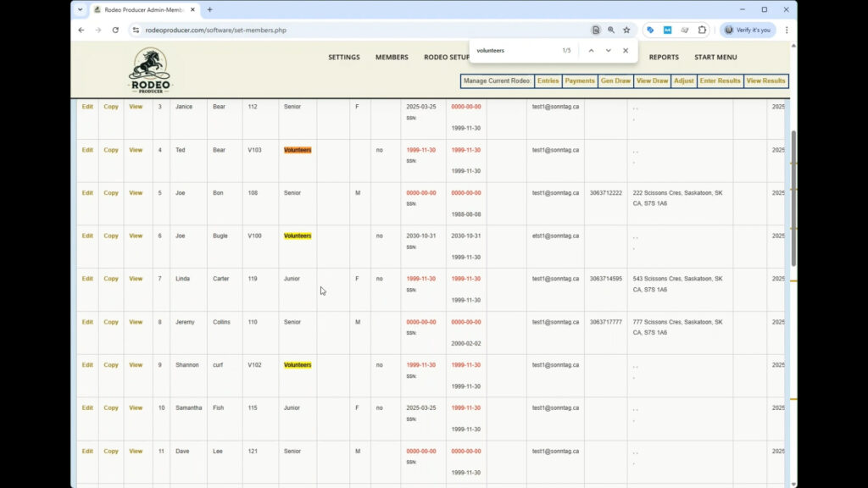The width and height of the screenshot is (868, 488).
Task: Open the REPORTS menu
Action: pyautogui.click(x=664, y=57)
